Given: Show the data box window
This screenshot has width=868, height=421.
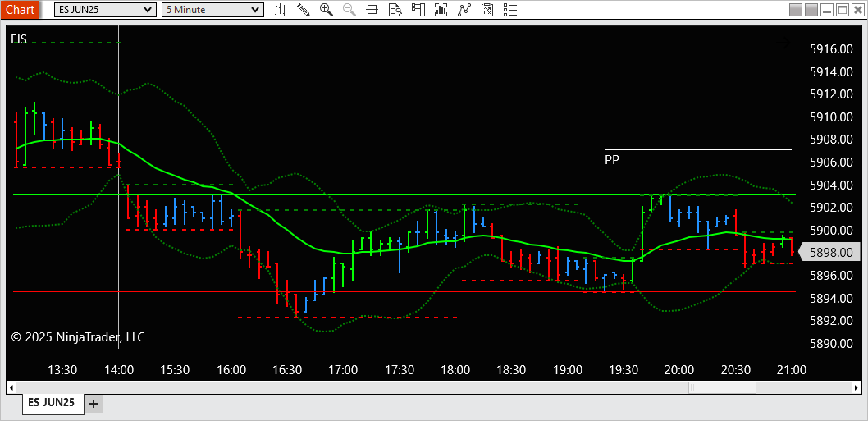Looking at the screenshot, I should (395, 9).
